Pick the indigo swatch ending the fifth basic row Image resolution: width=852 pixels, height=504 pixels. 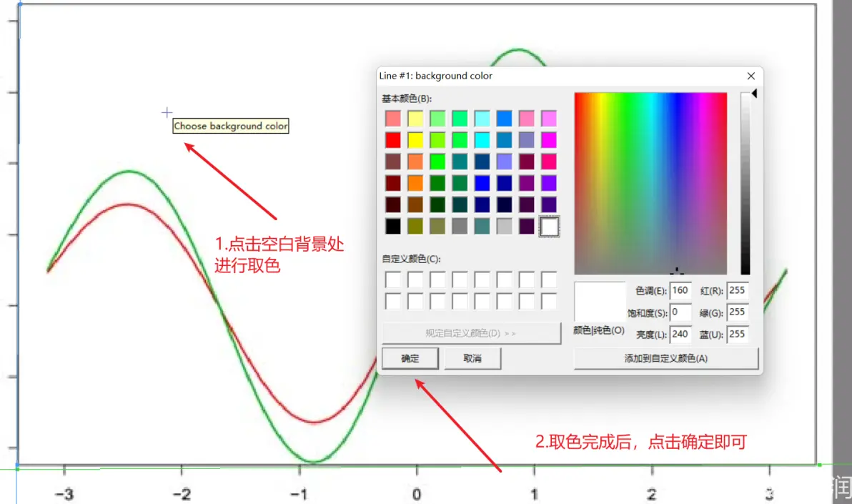click(x=549, y=205)
